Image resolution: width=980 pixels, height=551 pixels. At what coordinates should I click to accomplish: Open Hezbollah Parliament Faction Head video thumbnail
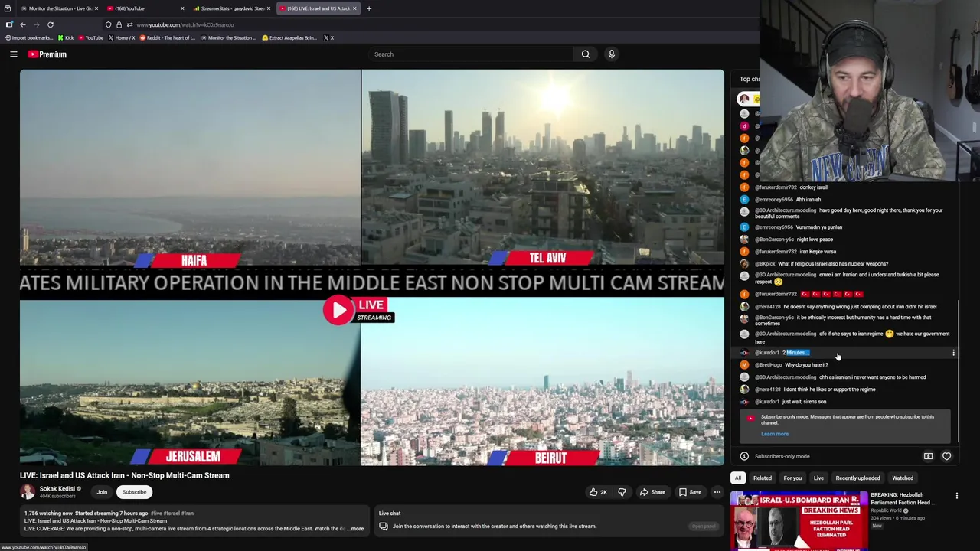799,522
